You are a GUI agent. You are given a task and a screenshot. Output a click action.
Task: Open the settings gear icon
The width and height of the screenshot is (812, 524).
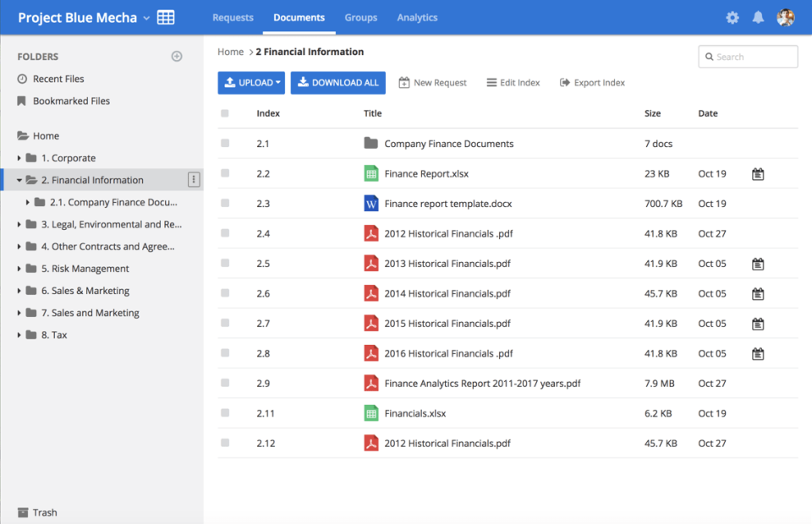point(732,18)
